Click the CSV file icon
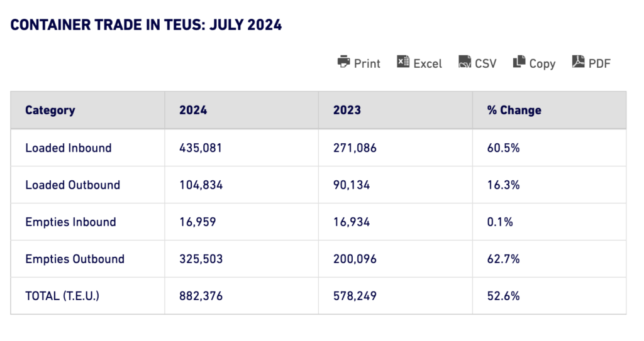644x341 pixels. coord(465,62)
